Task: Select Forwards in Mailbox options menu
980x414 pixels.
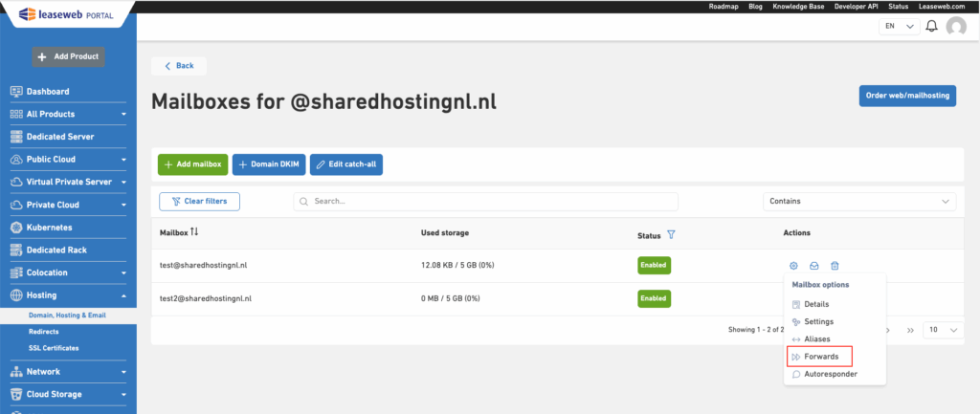Action: point(820,357)
